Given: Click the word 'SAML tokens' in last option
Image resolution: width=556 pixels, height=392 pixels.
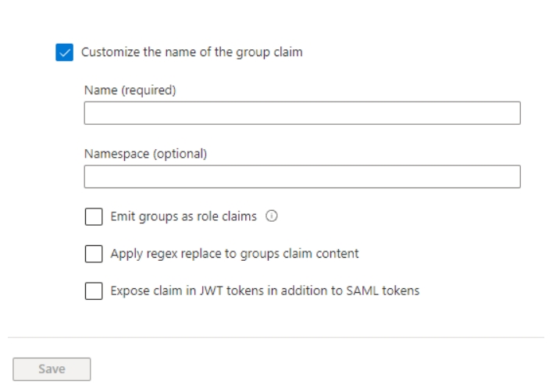Looking at the screenshot, I should point(390,290).
